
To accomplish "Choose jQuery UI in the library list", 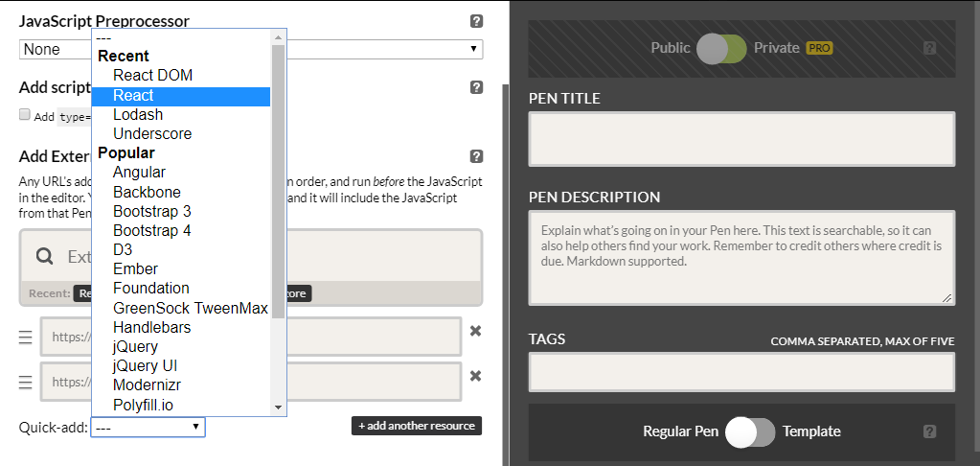I will point(145,365).
